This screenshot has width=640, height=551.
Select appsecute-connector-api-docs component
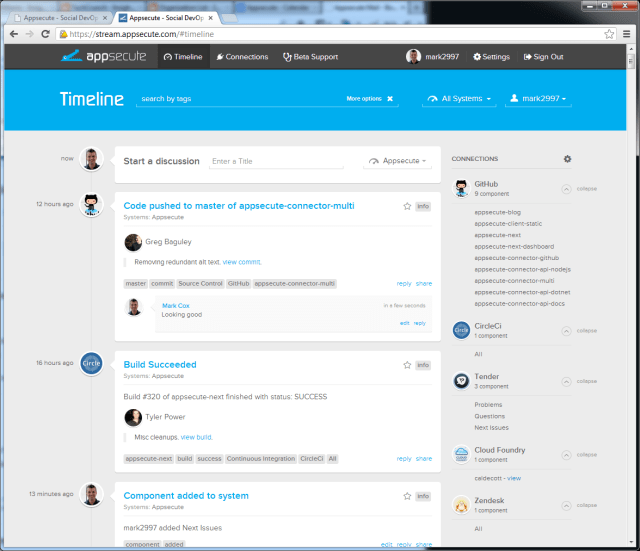pyautogui.click(x=520, y=304)
